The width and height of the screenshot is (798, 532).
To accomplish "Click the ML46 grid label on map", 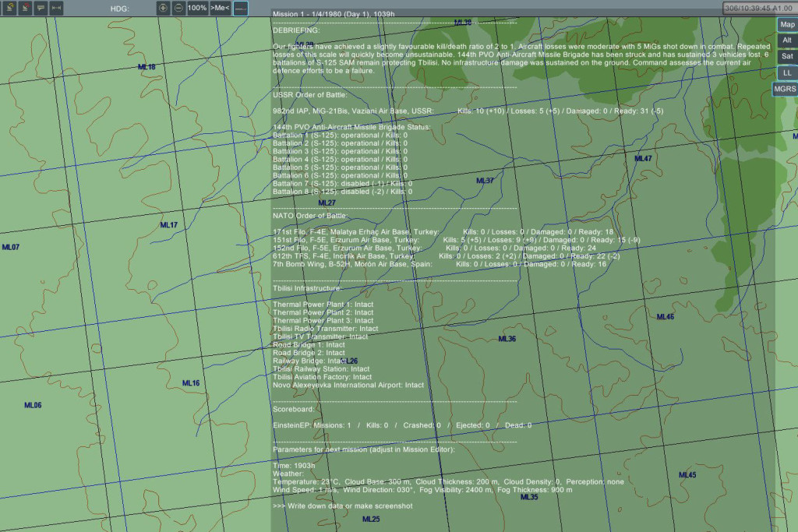I will tap(666, 317).
